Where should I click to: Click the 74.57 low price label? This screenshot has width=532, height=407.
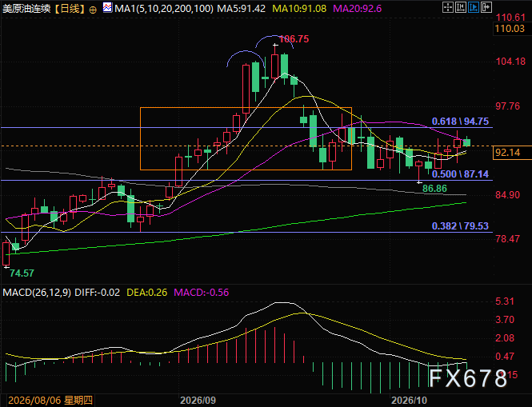[22, 273]
